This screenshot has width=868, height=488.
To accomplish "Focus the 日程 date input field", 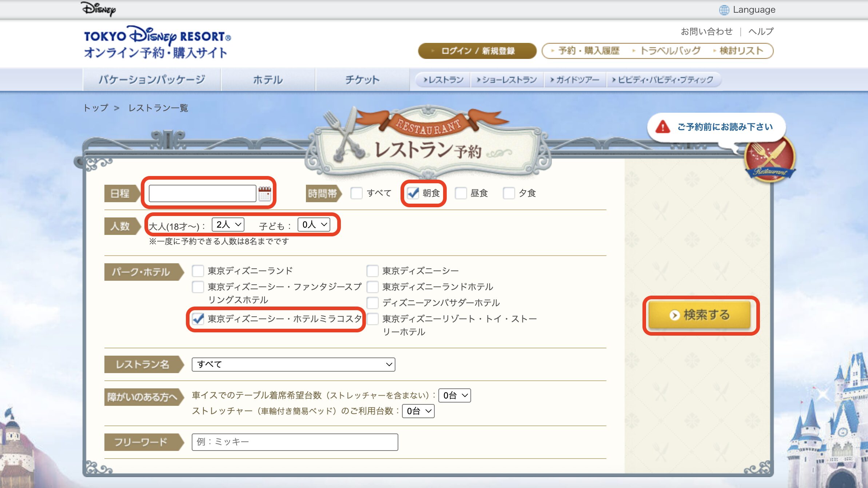I will pyautogui.click(x=202, y=193).
